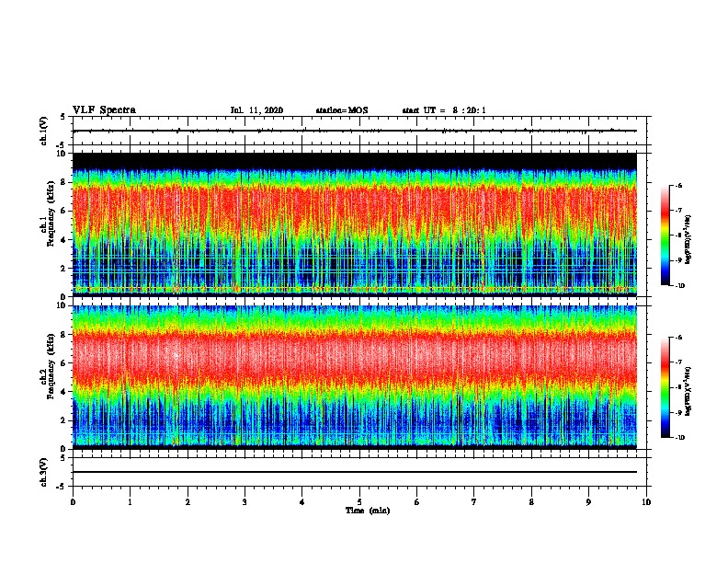
Task: Click the ch.2 frequency axis "8" kHz tick label
Action: pyautogui.click(x=63, y=335)
